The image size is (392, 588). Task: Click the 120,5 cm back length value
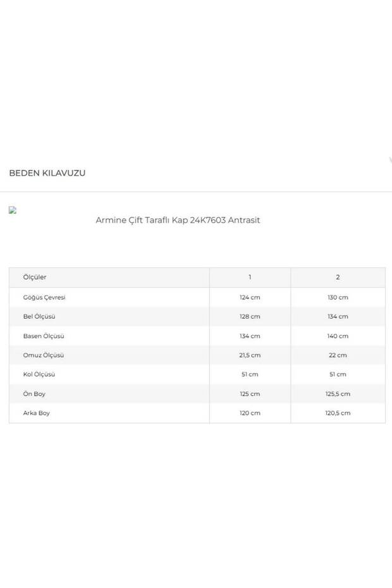tap(338, 413)
